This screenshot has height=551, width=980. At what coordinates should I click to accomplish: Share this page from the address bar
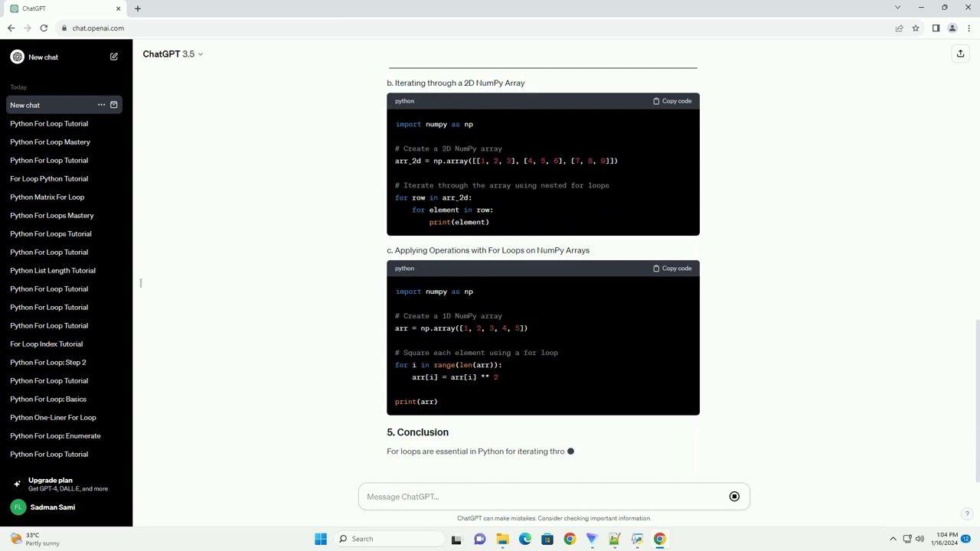pos(899,28)
